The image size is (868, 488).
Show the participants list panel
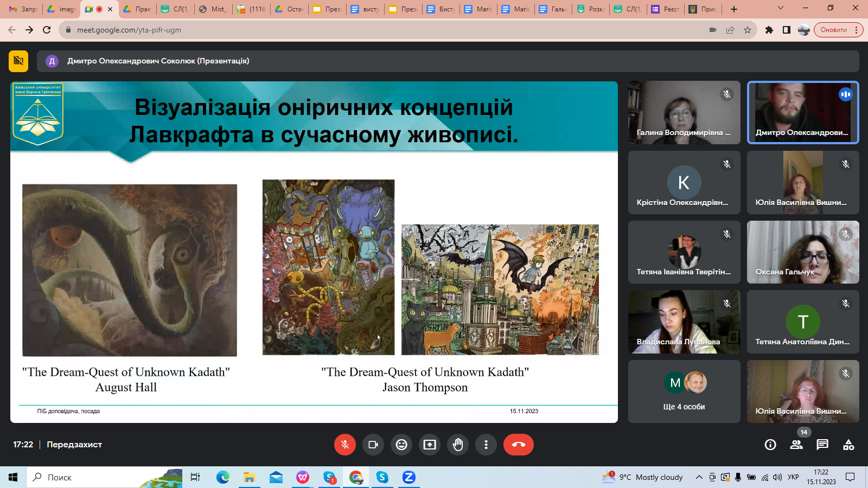[x=796, y=445]
